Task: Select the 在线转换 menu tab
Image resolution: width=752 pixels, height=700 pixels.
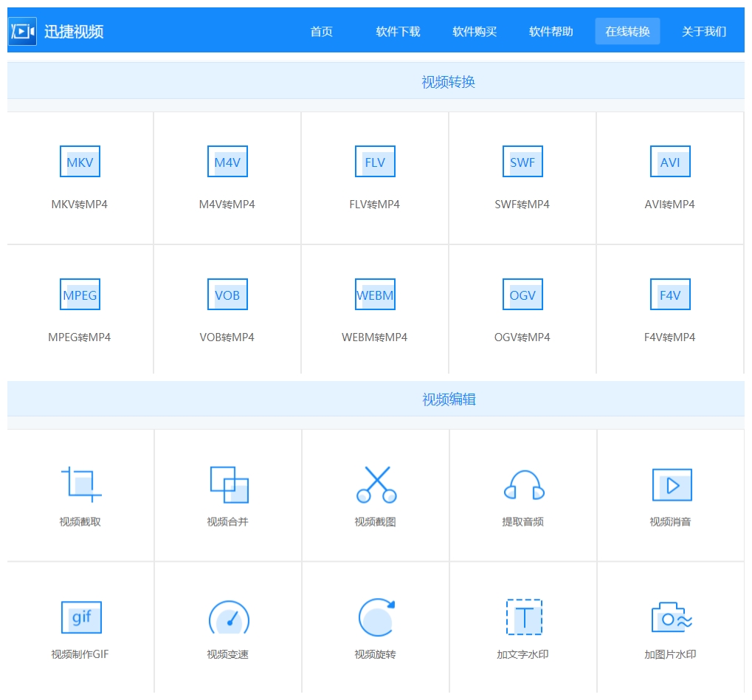Action: (x=627, y=31)
